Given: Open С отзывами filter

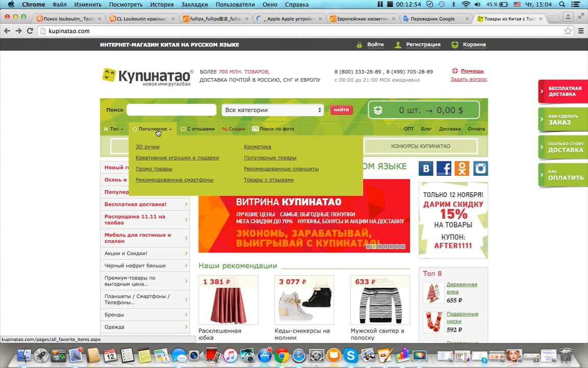Looking at the screenshot, I should (x=197, y=129).
